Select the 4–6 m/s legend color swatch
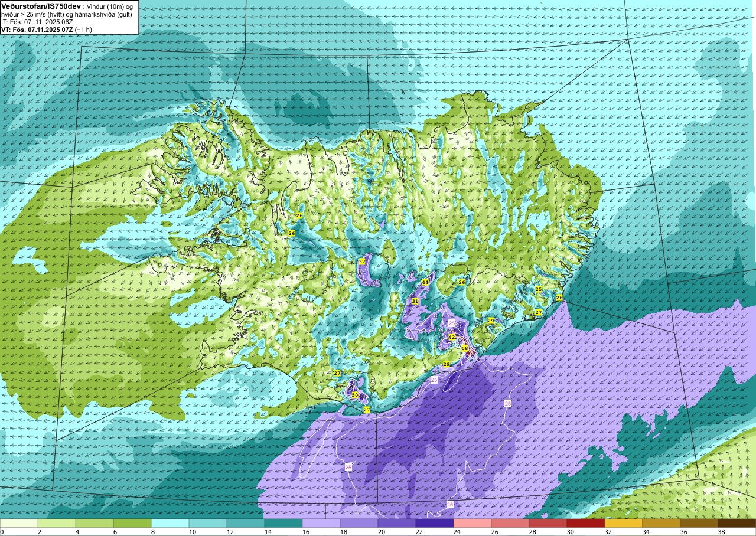Image resolution: width=756 pixels, height=536 pixels. point(94,523)
